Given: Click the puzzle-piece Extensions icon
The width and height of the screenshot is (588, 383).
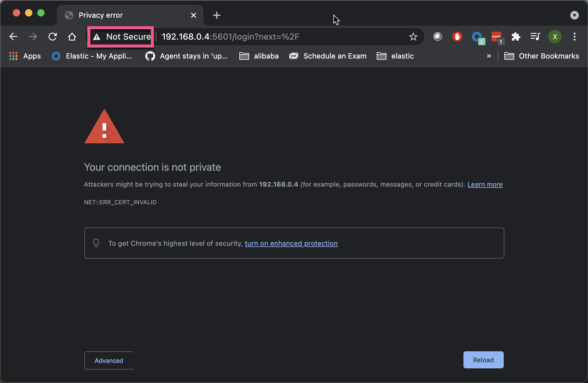Looking at the screenshot, I should (x=516, y=37).
